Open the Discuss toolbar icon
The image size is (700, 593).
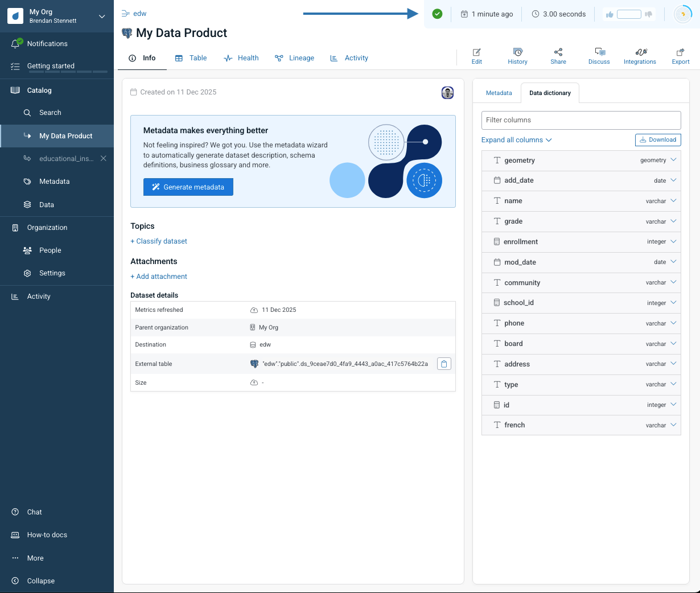(599, 56)
